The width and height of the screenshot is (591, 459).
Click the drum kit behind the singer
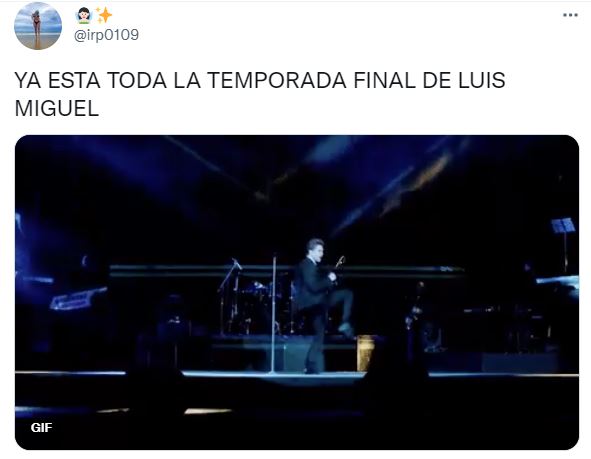point(258,307)
